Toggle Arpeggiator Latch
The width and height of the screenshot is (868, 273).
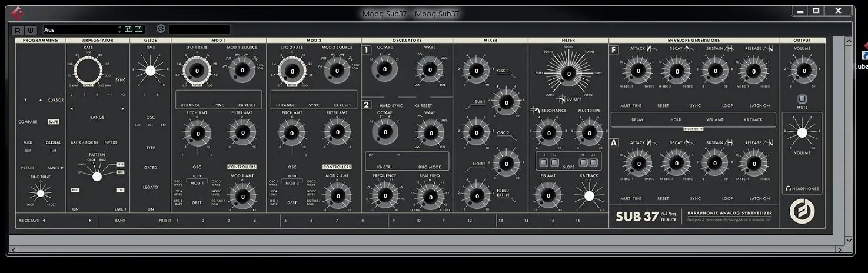click(x=120, y=209)
